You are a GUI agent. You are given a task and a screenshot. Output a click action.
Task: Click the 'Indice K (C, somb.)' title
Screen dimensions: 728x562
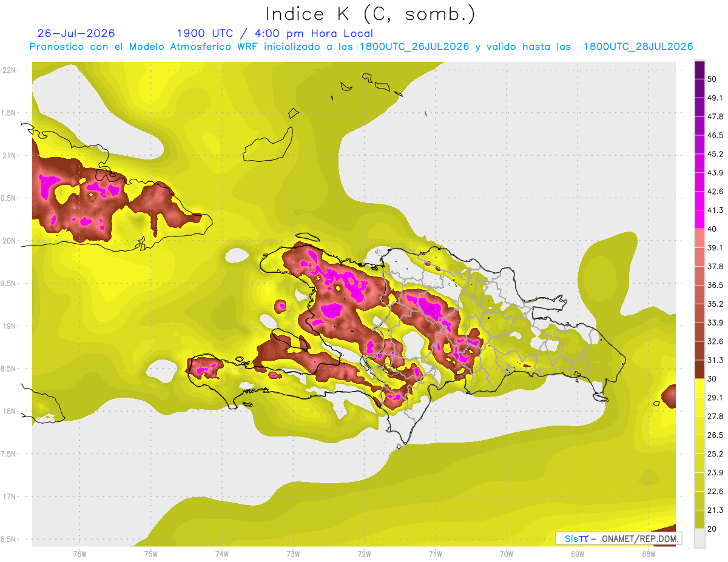pos(370,14)
